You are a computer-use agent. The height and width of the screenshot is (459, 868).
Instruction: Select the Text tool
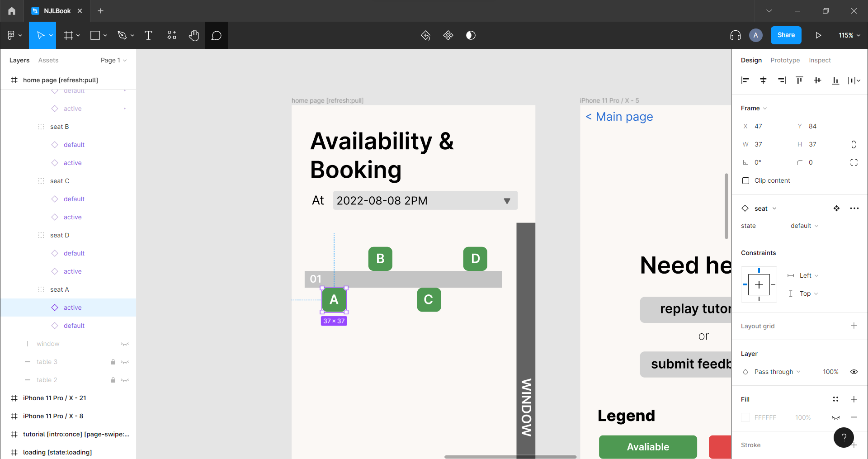[148, 35]
